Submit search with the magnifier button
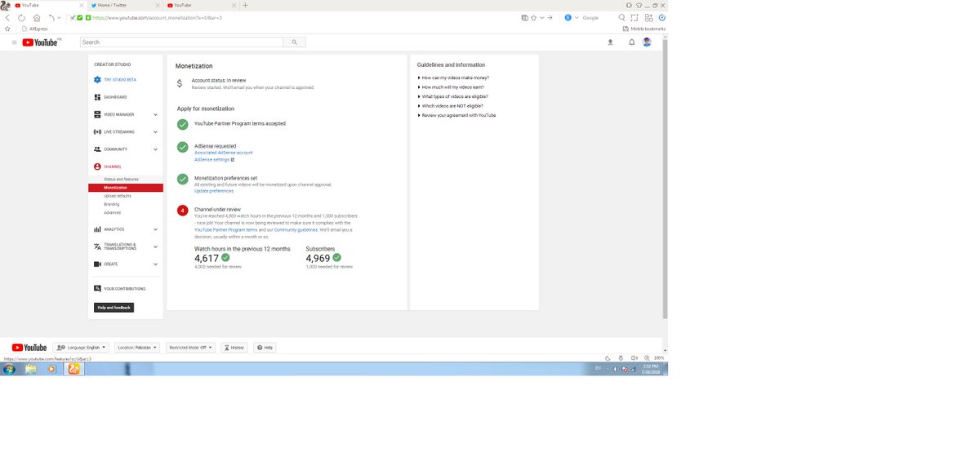980x462 pixels. click(294, 42)
